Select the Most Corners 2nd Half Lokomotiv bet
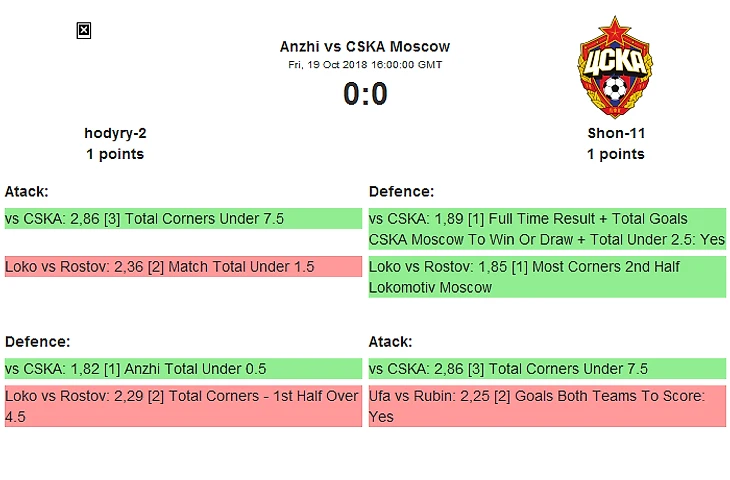The image size is (730, 480). tap(547, 277)
